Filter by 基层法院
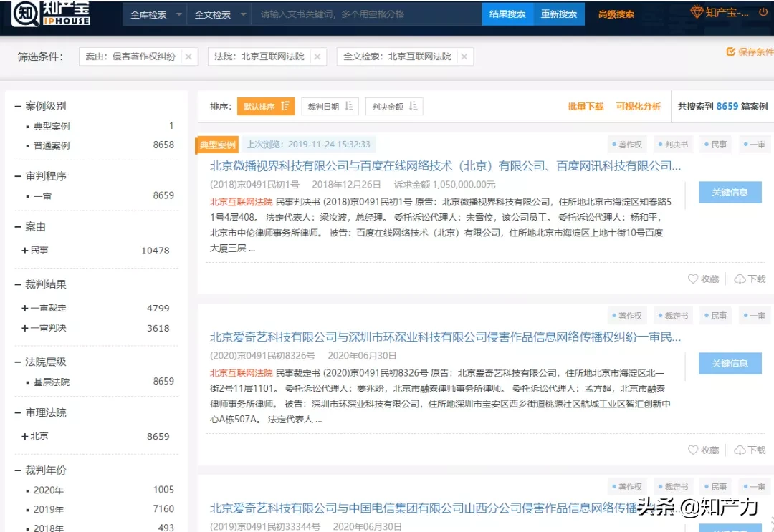Image resolution: width=774 pixels, height=532 pixels. point(52,382)
